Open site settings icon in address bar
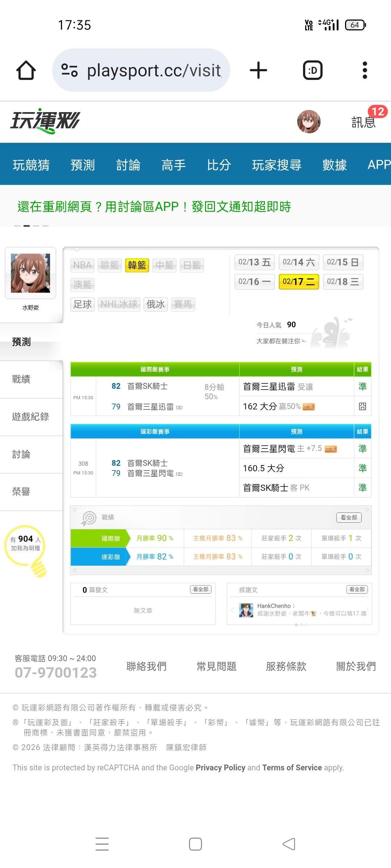Image resolution: width=391 pixels, height=868 pixels. (x=70, y=70)
